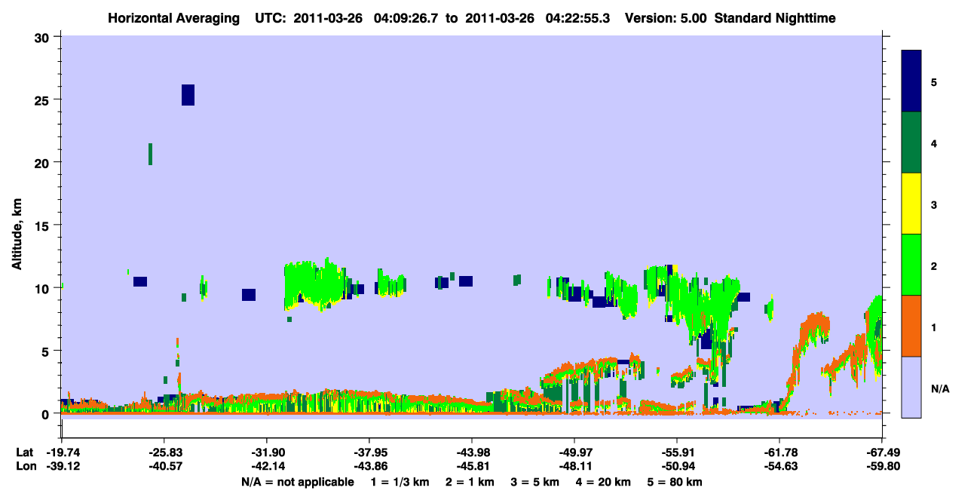The width and height of the screenshot is (980, 503).
Task: Click the colorbar label '3'
Action: click(933, 204)
